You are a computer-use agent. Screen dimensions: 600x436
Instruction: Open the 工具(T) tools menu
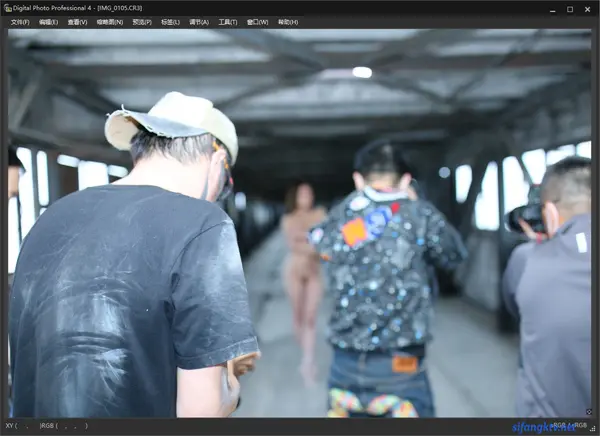pos(228,21)
